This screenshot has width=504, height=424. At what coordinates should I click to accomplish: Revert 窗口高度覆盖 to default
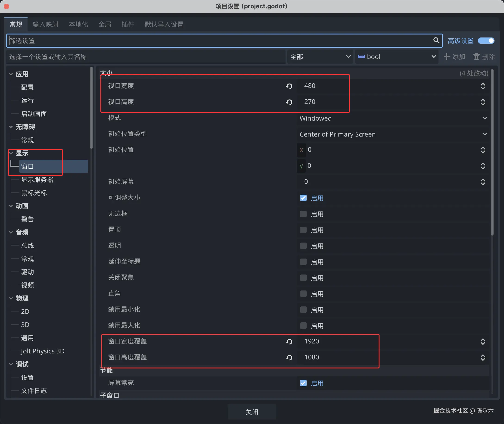pos(289,358)
